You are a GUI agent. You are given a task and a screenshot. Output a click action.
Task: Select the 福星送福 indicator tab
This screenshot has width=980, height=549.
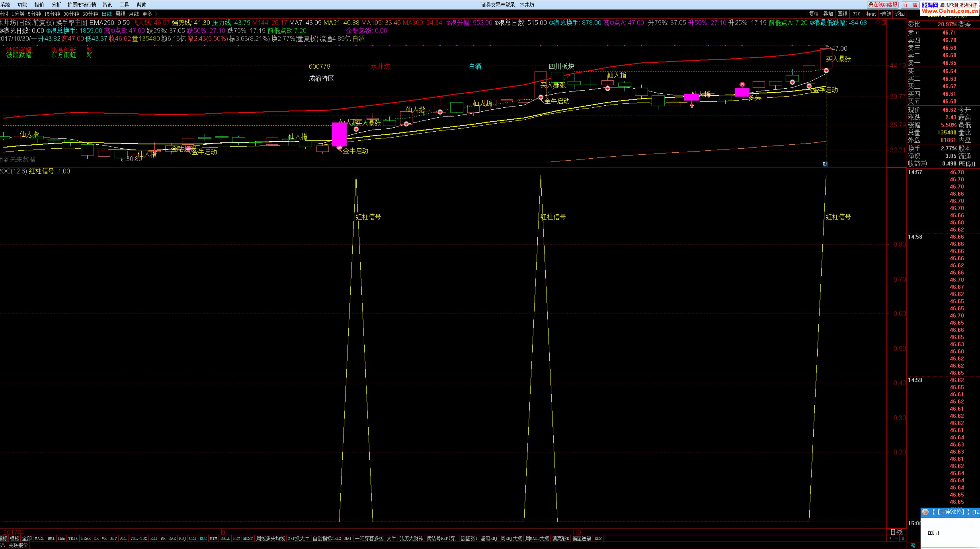pos(582,538)
